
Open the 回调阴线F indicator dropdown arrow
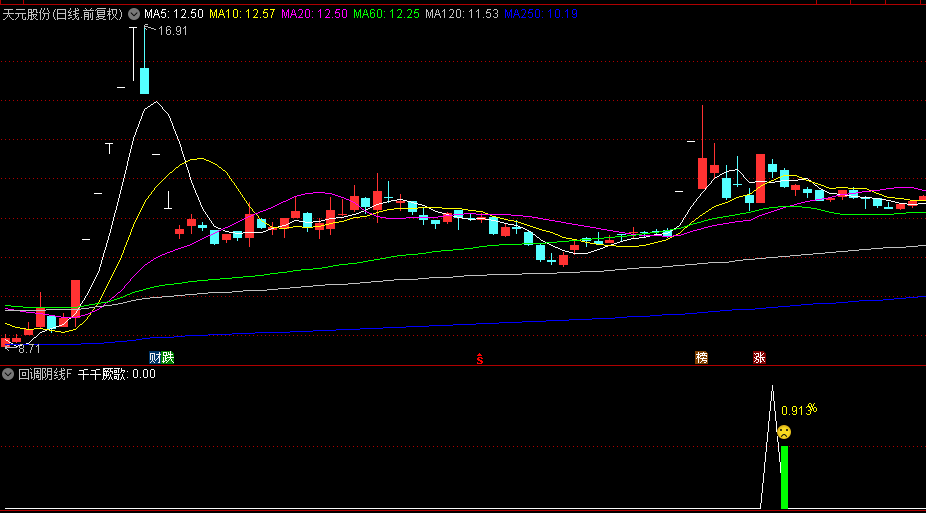pyautogui.click(x=8, y=374)
